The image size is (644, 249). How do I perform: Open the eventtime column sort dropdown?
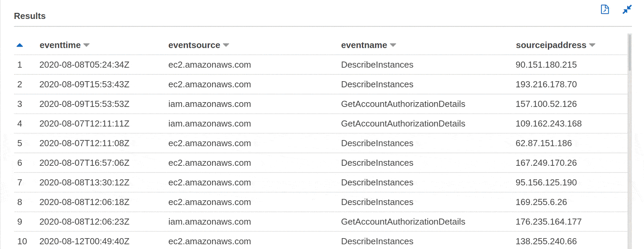(x=87, y=45)
